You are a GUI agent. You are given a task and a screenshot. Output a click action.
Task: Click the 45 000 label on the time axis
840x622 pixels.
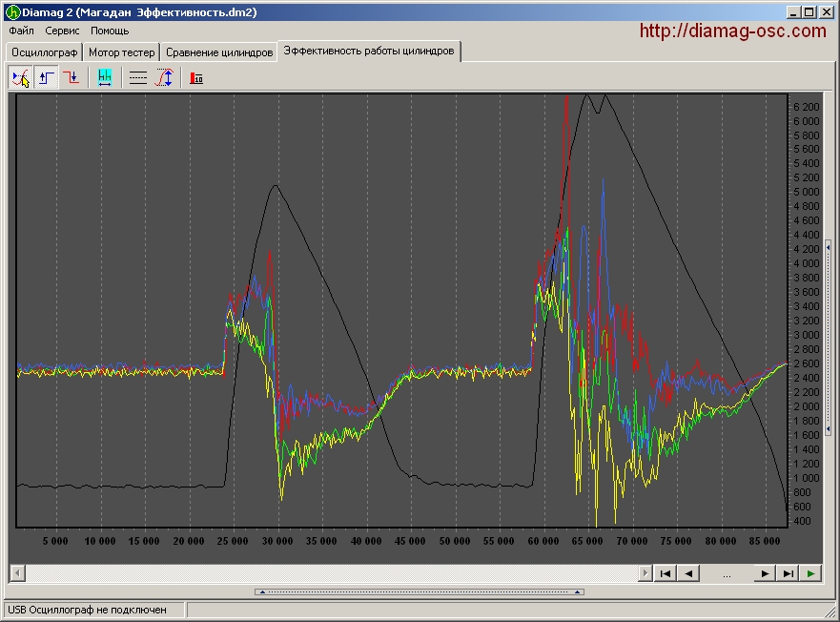pos(410,541)
